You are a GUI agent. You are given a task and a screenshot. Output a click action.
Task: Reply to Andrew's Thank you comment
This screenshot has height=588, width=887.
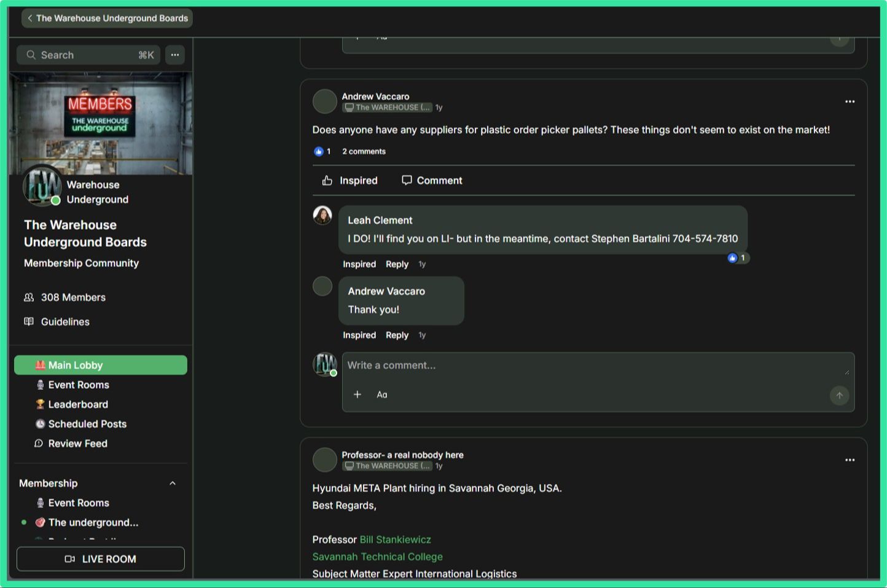pyautogui.click(x=397, y=335)
